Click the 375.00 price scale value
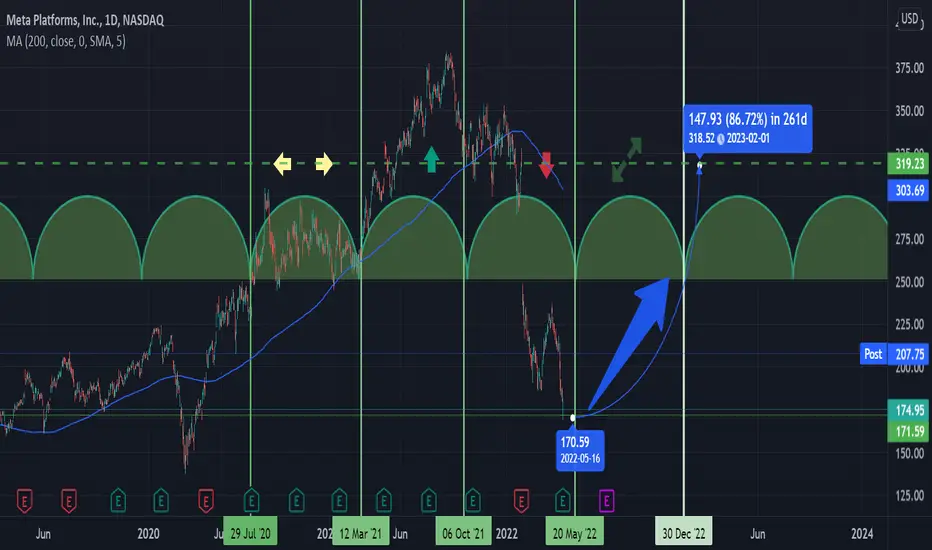932x550 pixels. pyautogui.click(x=909, y=68)
